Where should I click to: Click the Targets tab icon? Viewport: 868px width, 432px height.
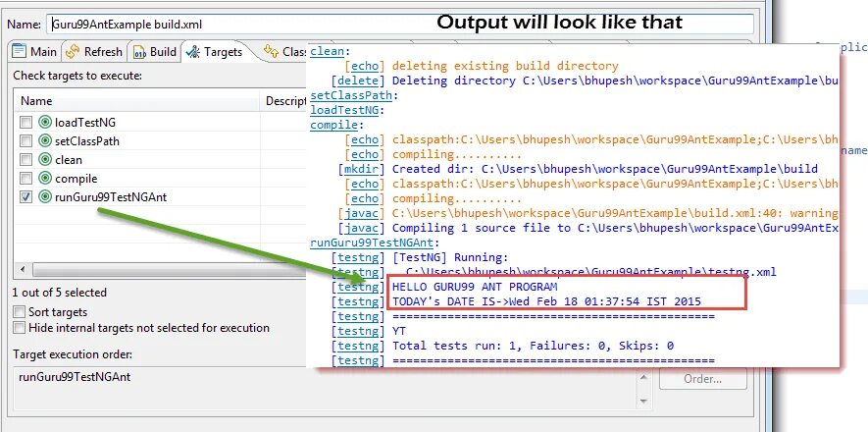point(193,52)
